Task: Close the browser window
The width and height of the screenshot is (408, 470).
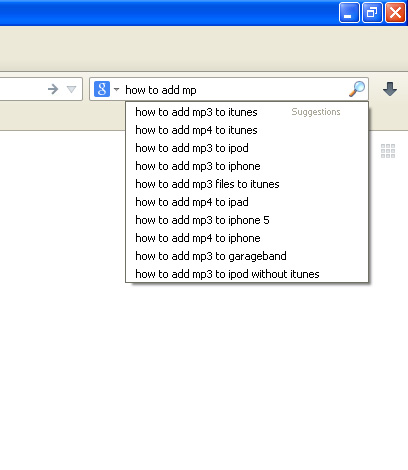Action: pyautogui.click(x=395, y=13)
